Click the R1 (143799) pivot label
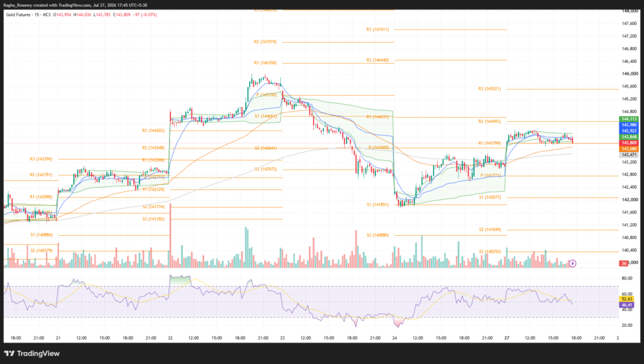 click(x=489, y=143)
